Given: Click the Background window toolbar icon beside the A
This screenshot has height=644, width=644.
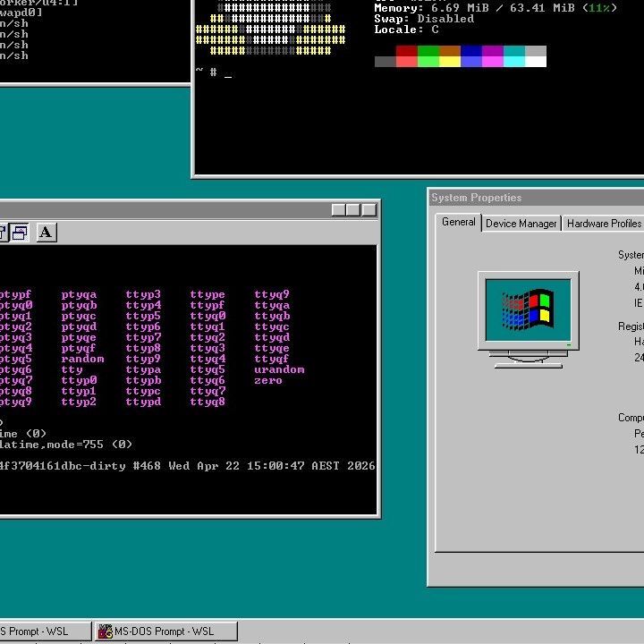Looking at the screenshot, I should pyautogui.click(x=20, y=233).
